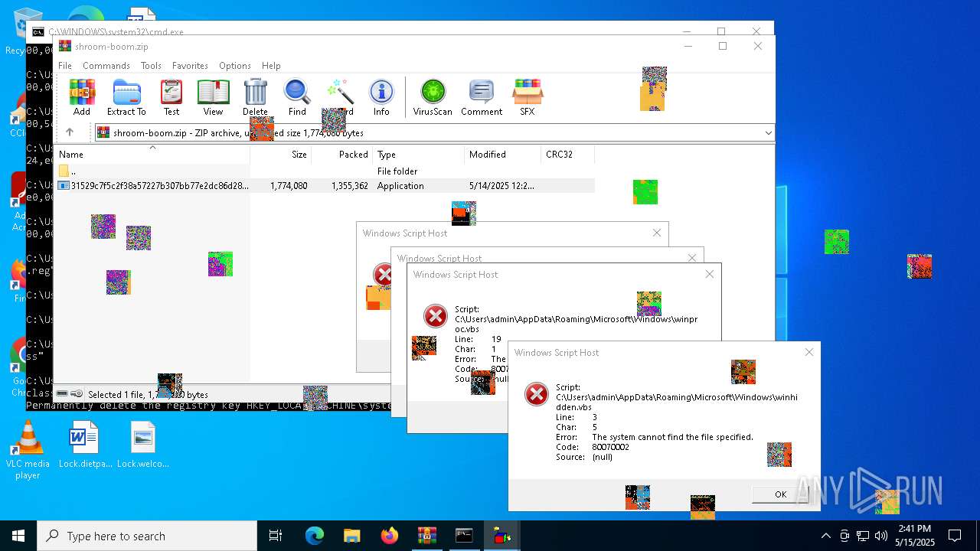Switch to cmd.exe taskbar button

pos(464,536)
